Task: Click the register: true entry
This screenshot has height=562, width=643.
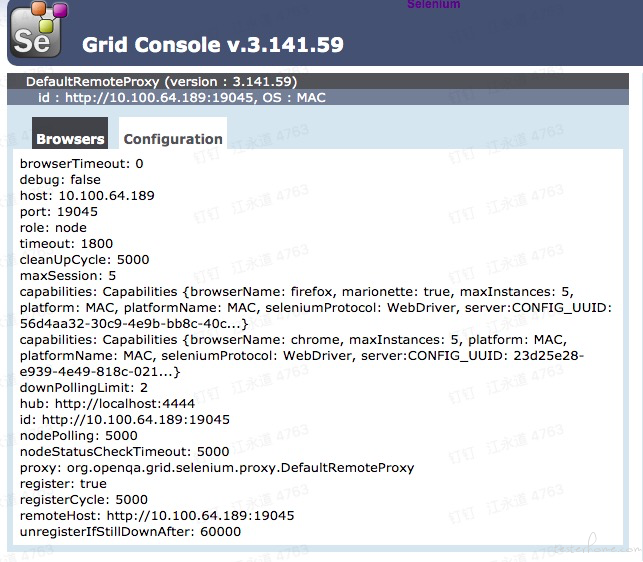Action: click(x=63, y=484)
